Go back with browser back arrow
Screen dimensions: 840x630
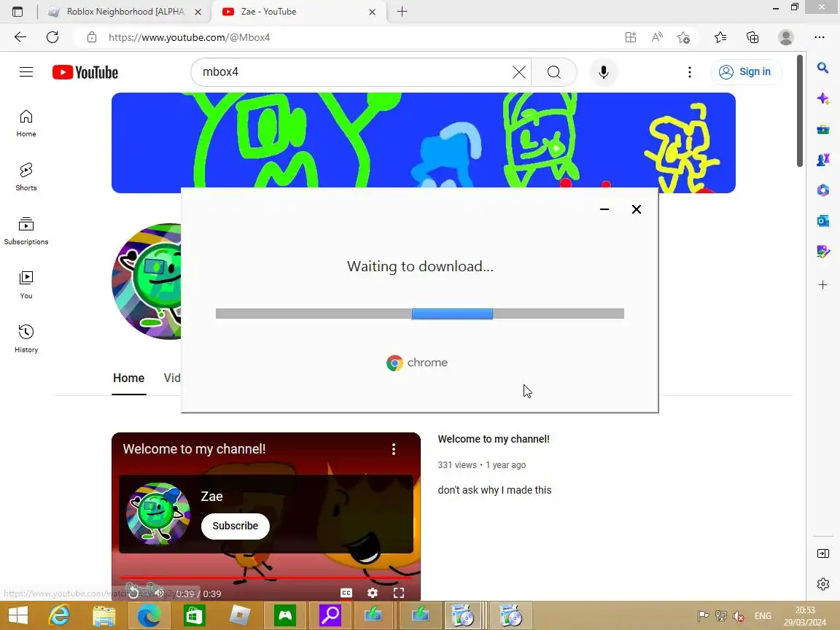(20, 37)
